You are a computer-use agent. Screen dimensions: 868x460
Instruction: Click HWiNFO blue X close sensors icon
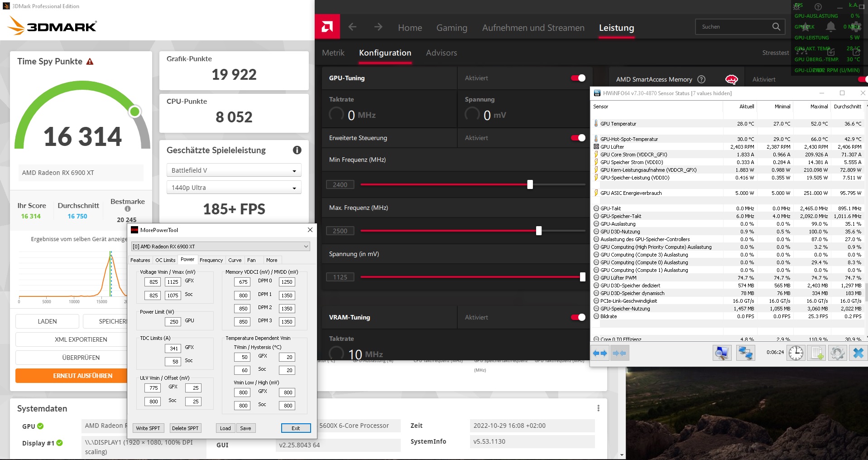858,353
